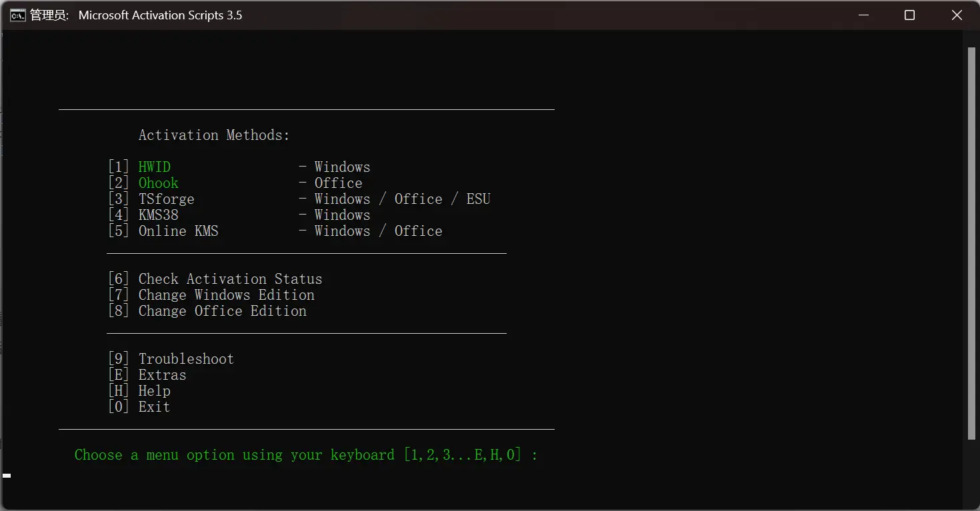
Task: Select the KMS38 Windows option
Action: (158, 215)
